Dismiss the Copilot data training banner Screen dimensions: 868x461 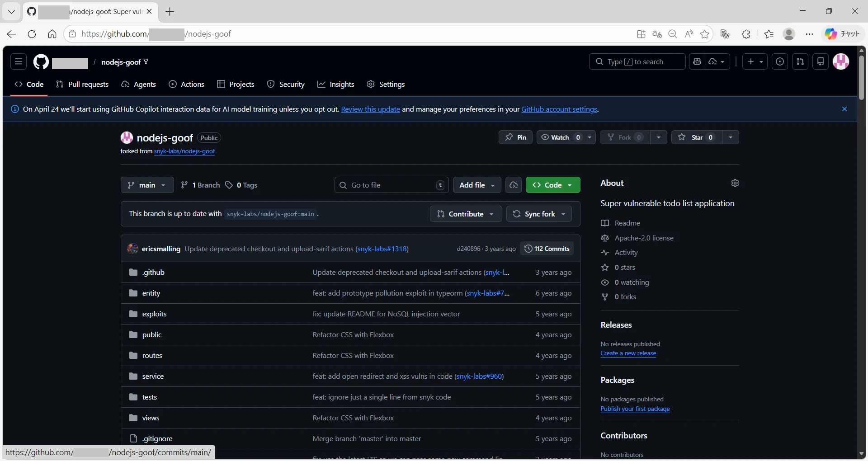tap(844, 109)
